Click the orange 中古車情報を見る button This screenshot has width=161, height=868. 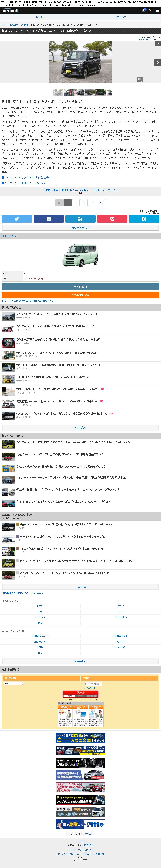tap(80, 295)
